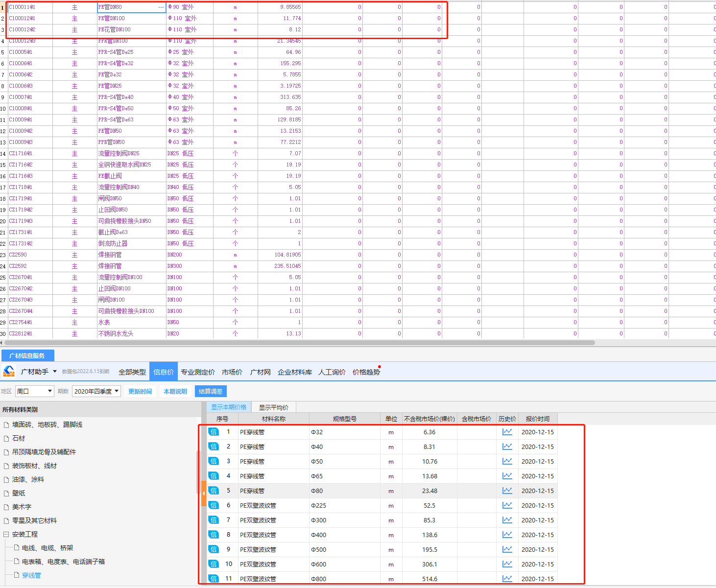Select the 壁纸 category
The height and width of the screenshot is (588, 716).
[x=19, y=493]
